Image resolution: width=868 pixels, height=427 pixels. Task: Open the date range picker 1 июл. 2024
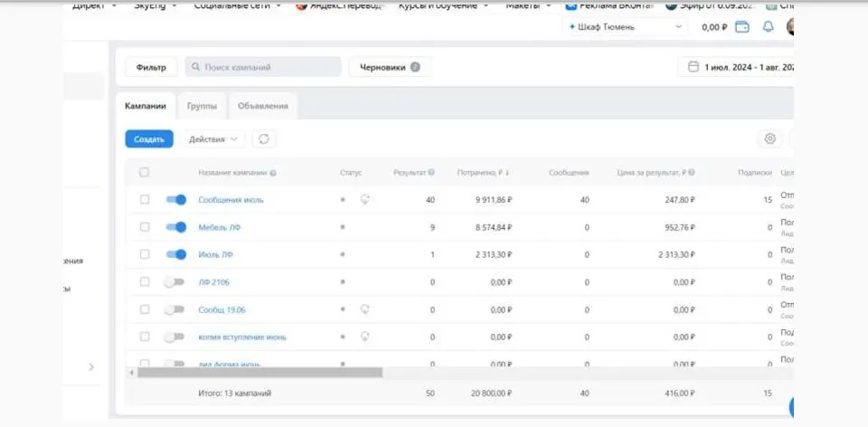point(736,67)
